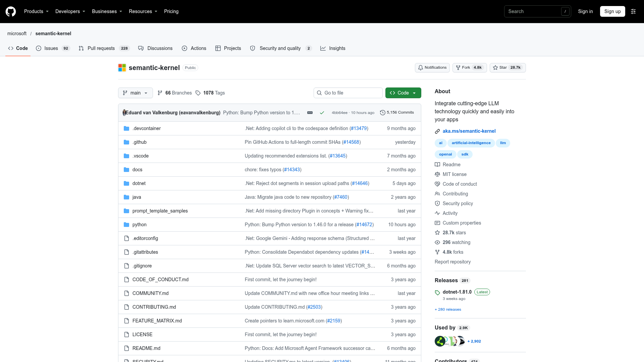Click the commit author avatar of Eduard van Valkenburg

pyautogui.click(x=124, y=113)
